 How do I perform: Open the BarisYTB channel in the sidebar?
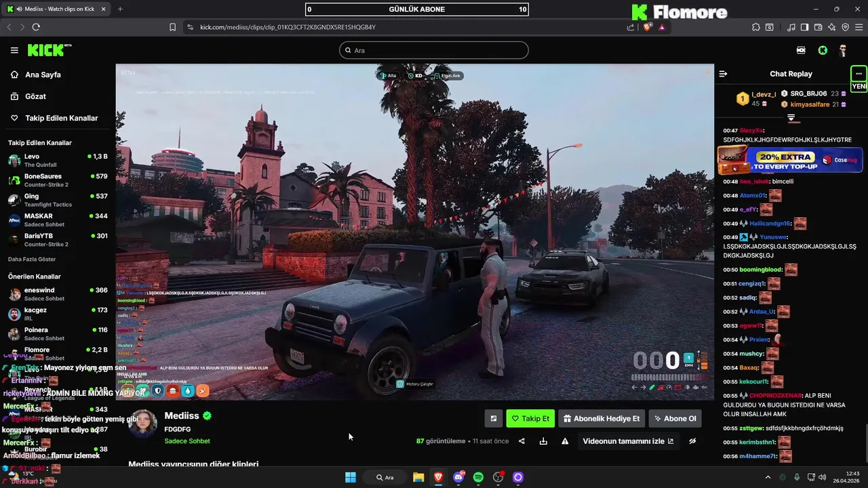point(58,239)
